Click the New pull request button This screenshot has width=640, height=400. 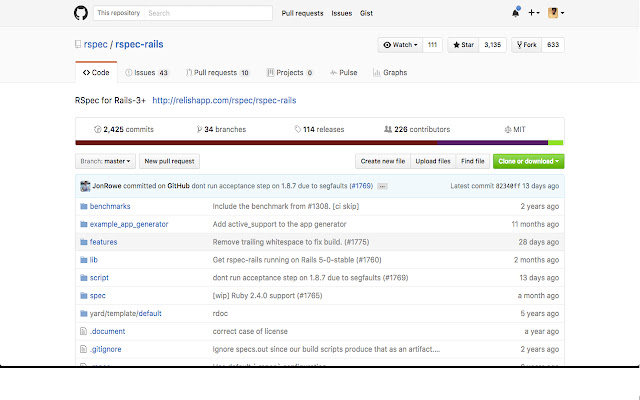pos(170,160)
